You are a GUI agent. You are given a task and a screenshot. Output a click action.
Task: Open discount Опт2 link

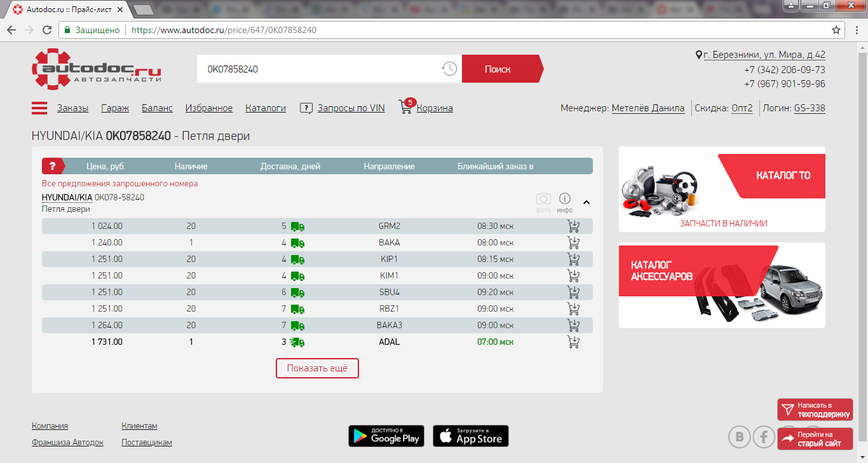click(742, 108)
